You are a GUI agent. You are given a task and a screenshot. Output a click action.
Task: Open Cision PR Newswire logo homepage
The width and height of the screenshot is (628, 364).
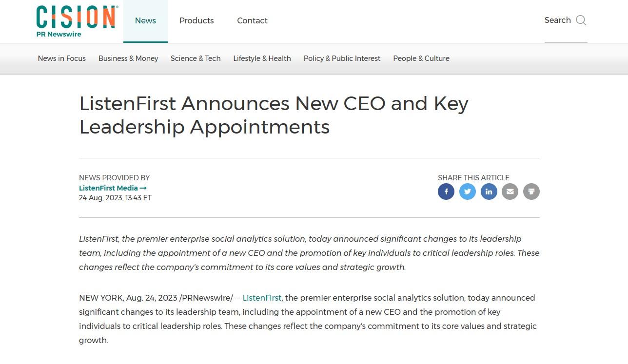tap(77, 21)
